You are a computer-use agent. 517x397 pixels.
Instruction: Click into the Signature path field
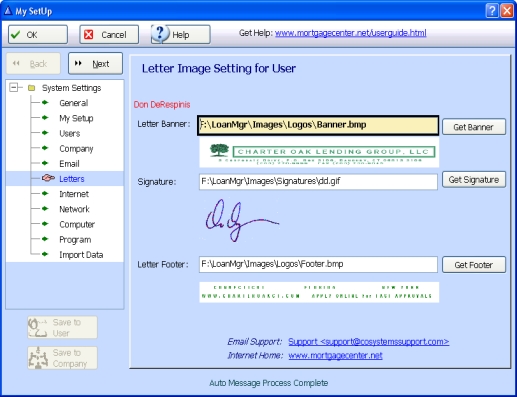(318, 182)
